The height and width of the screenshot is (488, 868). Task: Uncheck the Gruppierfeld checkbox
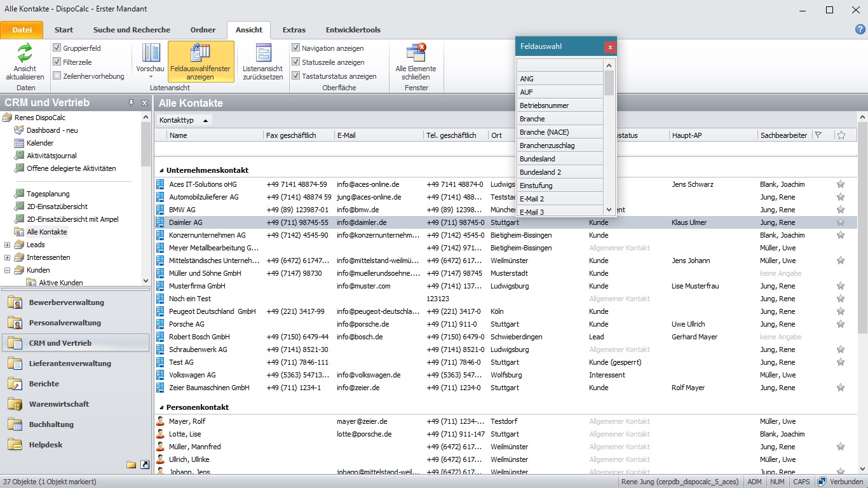[57, 48]
